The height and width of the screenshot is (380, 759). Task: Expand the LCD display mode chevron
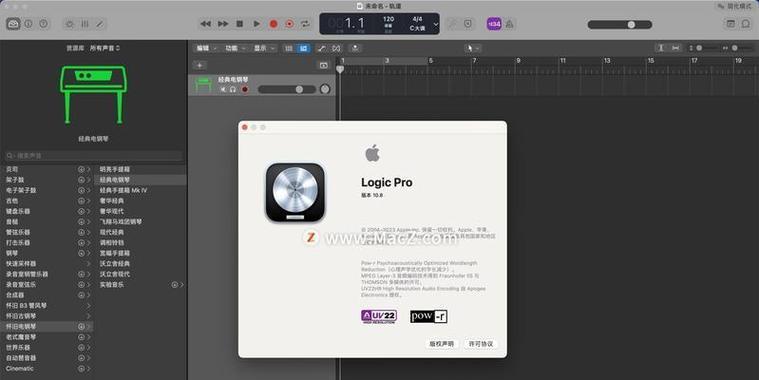436,24
